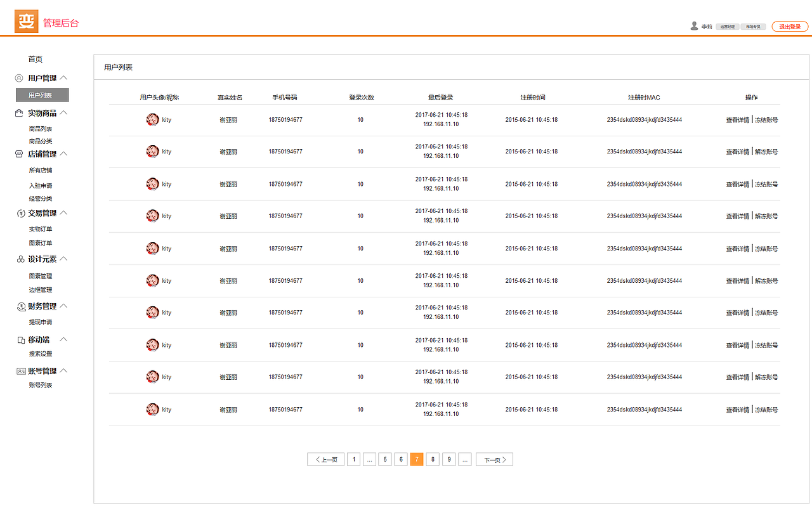Viewport: 812px width, 513px height.
Task: Click the 用户列表 panel heading
Action: coord(118,67)
